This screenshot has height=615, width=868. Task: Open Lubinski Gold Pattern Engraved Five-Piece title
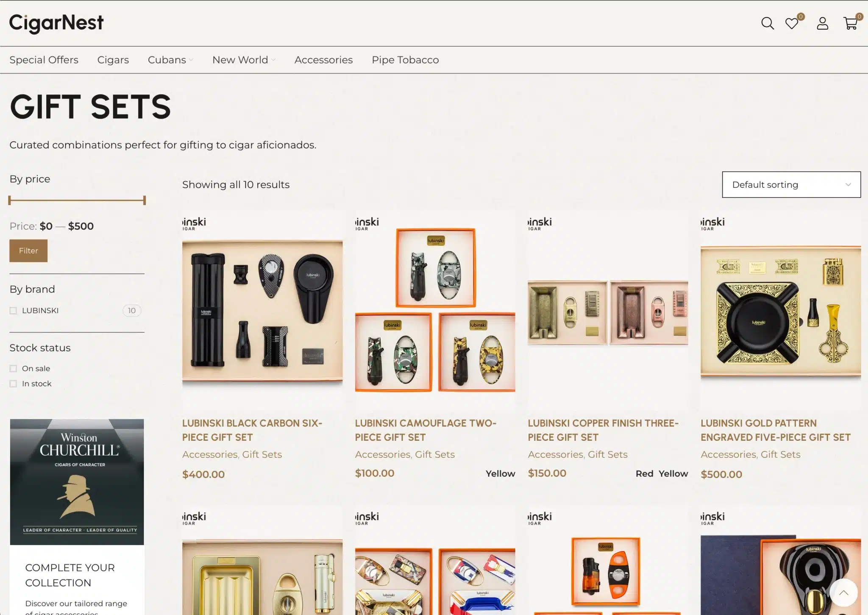coord(776,430)
